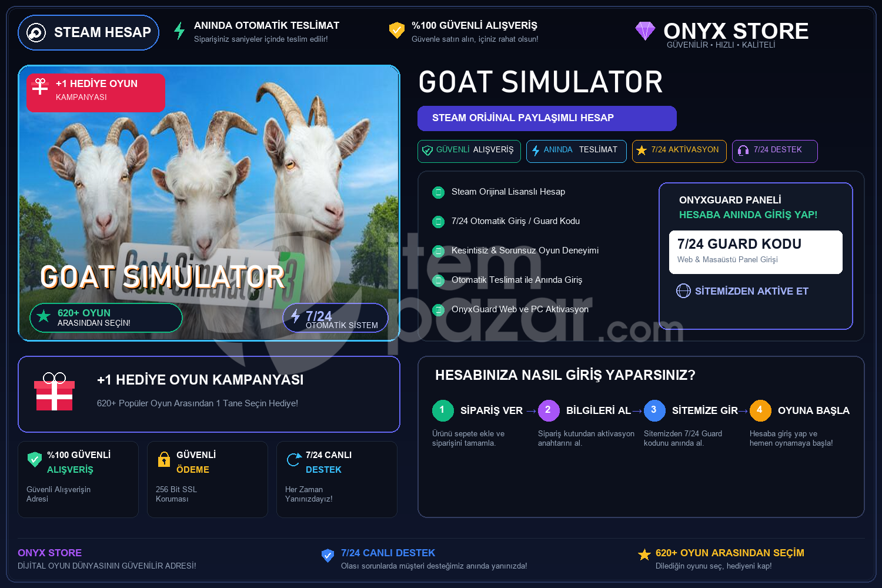Click the orange star icon in 7/24 AKTİVASYON tag
The height and width of the screenshot is (588, 882).
tap(642, 151)
